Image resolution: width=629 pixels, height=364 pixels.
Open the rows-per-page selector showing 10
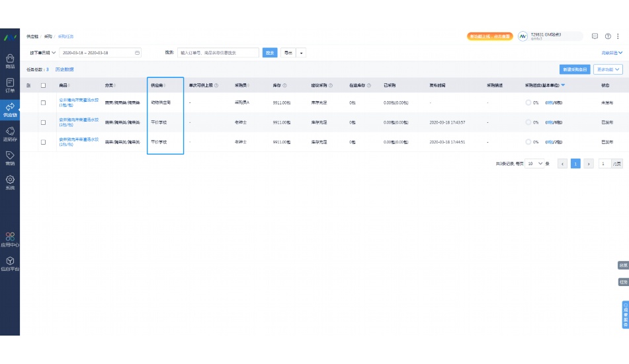[x=534, y=163]
